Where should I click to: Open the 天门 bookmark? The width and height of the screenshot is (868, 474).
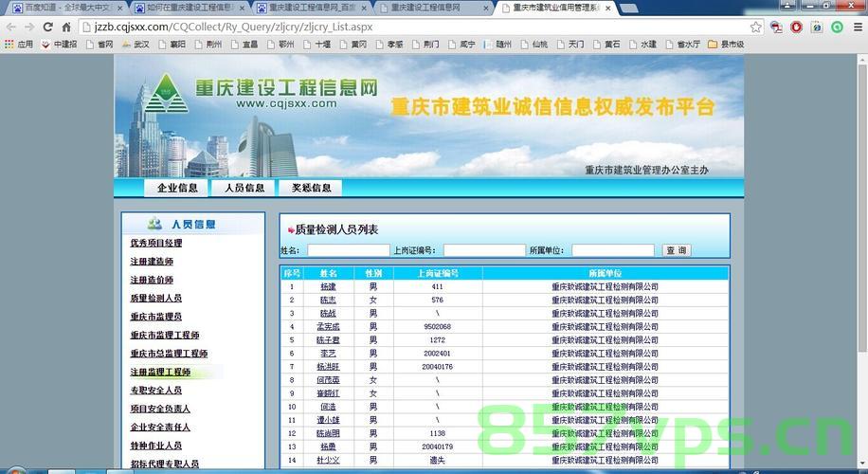pyautogui.click(x=570, y=45)
